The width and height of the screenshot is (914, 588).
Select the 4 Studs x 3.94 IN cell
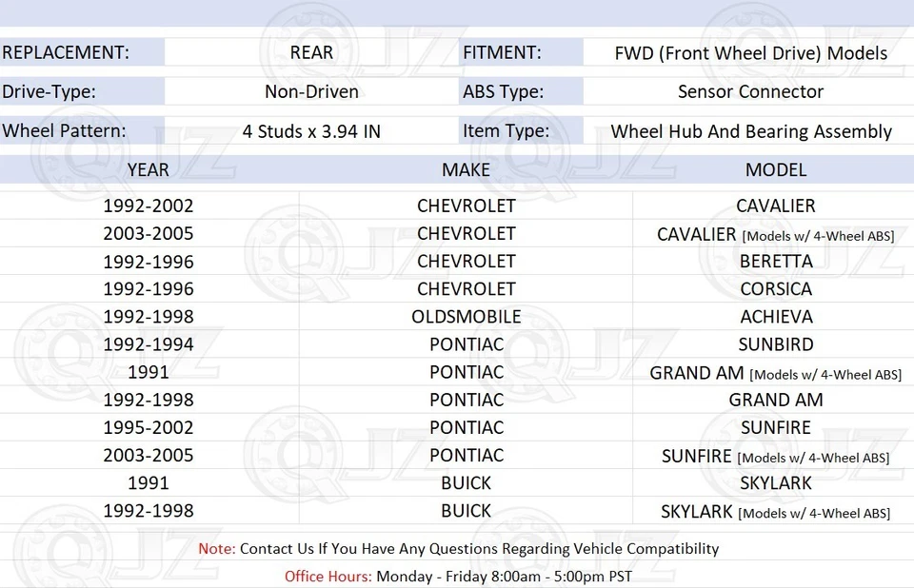(x=311, y=131)
